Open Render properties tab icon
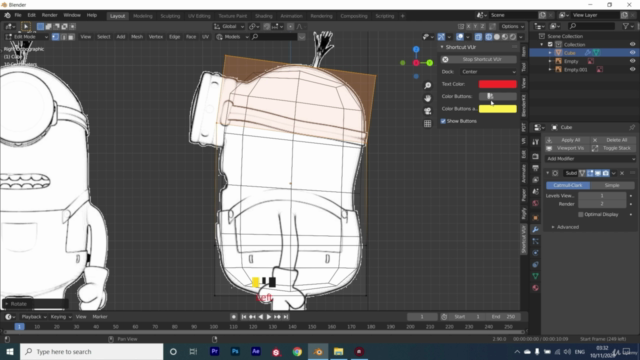This screenshot has width=640, height=360. click(x=536, y=156)
